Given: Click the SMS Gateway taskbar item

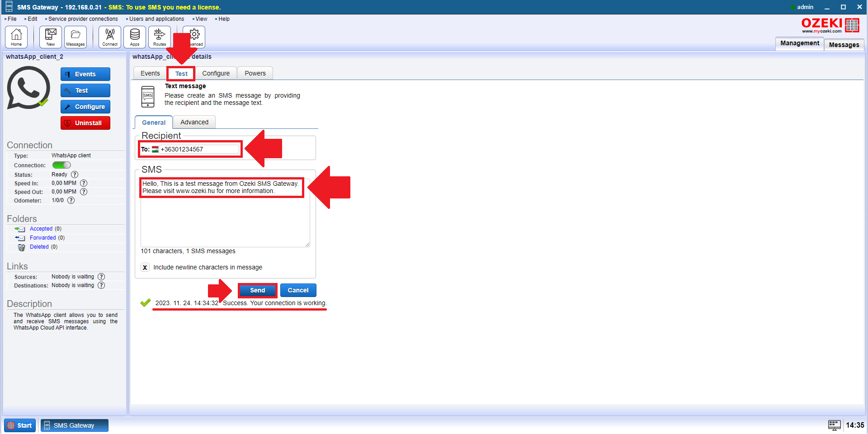Looking at the screenshot, I should 75,425.
